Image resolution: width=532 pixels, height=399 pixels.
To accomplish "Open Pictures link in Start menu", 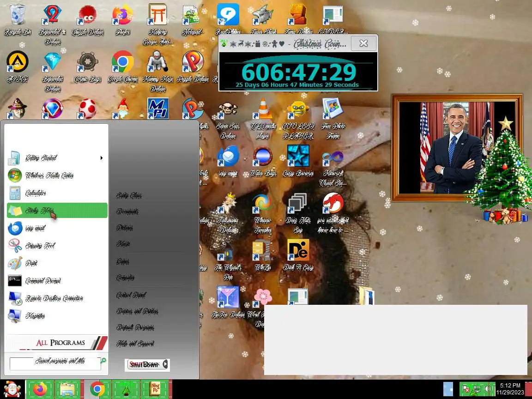I will coord(125,228).
